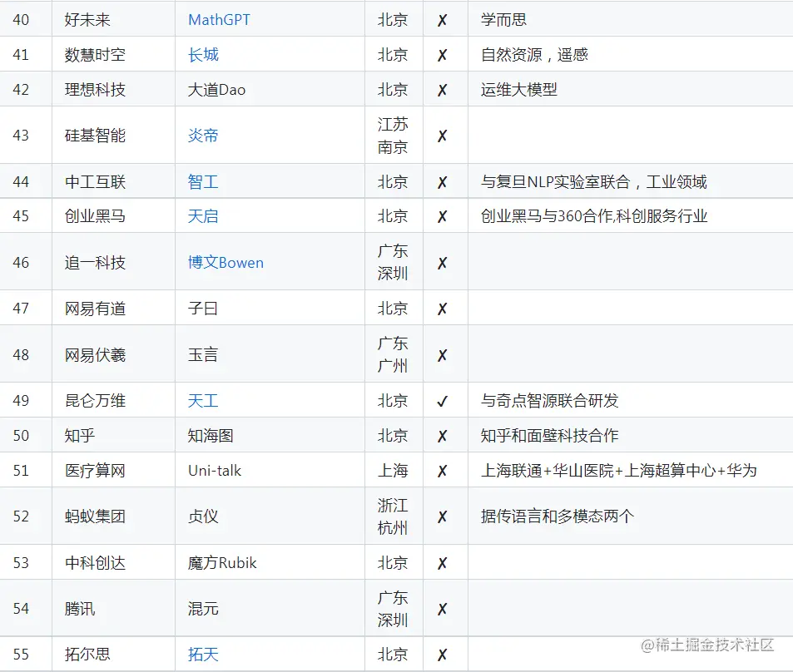This screenshot has height=672, width=793.
Task: Click the X mark for 网易有道
Action: click(444, 308)
